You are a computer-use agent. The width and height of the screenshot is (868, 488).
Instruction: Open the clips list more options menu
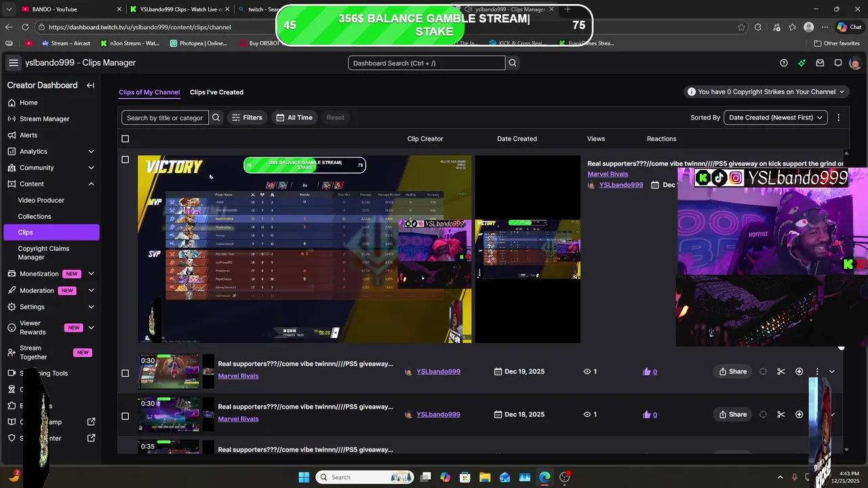838,117
